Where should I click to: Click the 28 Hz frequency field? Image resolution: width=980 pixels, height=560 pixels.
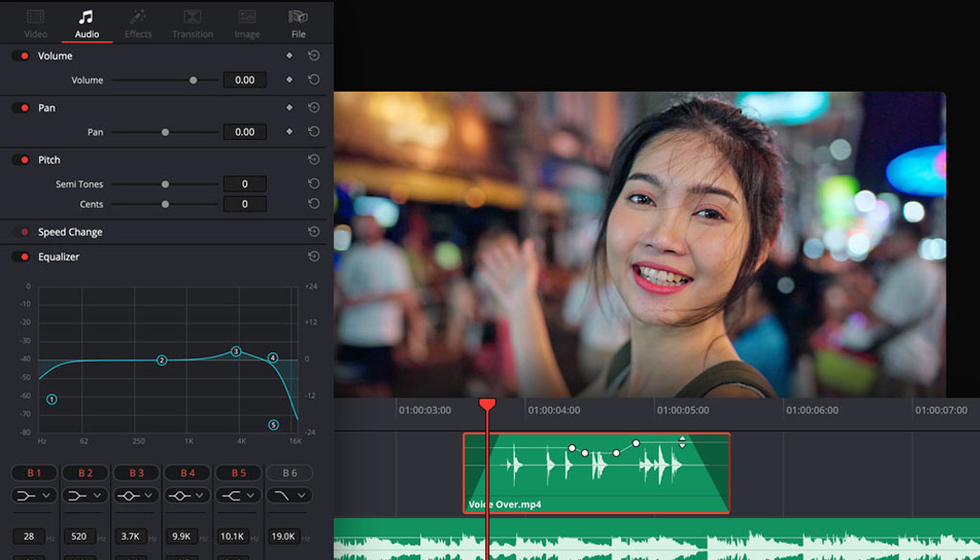tap(29, 536)
